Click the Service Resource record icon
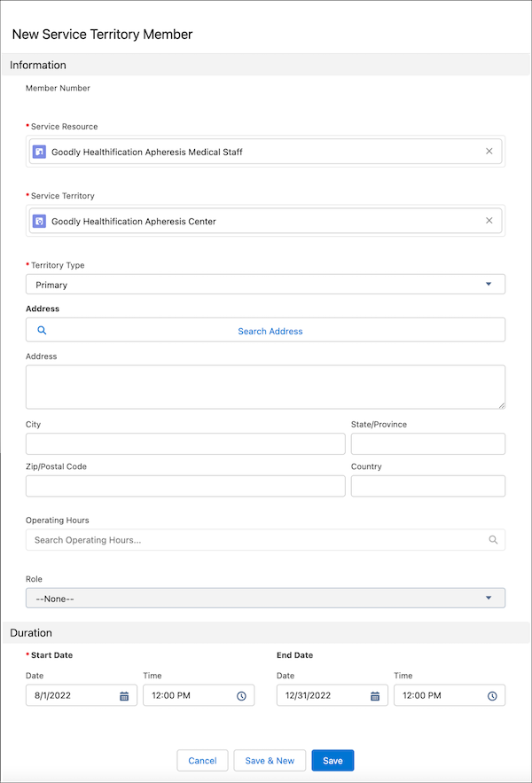Image resolution: width=532 pixels, height=783 pixels. coord(39,151)
